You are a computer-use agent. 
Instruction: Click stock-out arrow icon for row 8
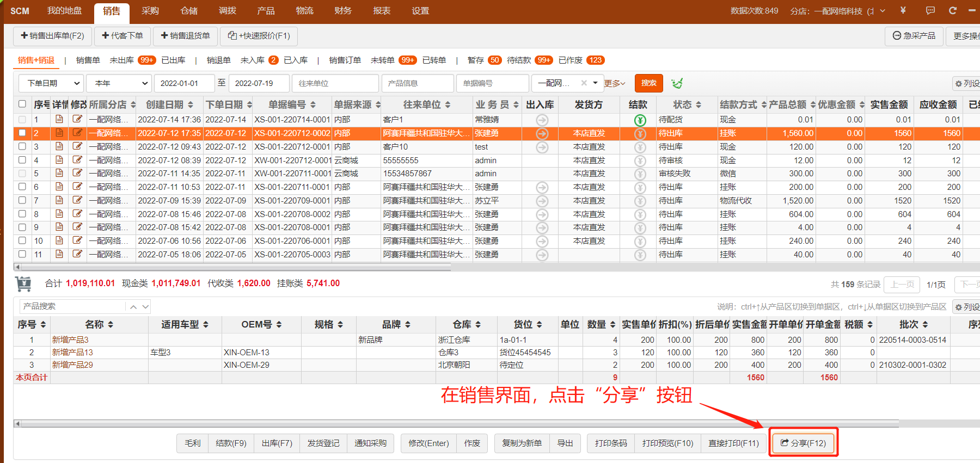click(542, 214)
